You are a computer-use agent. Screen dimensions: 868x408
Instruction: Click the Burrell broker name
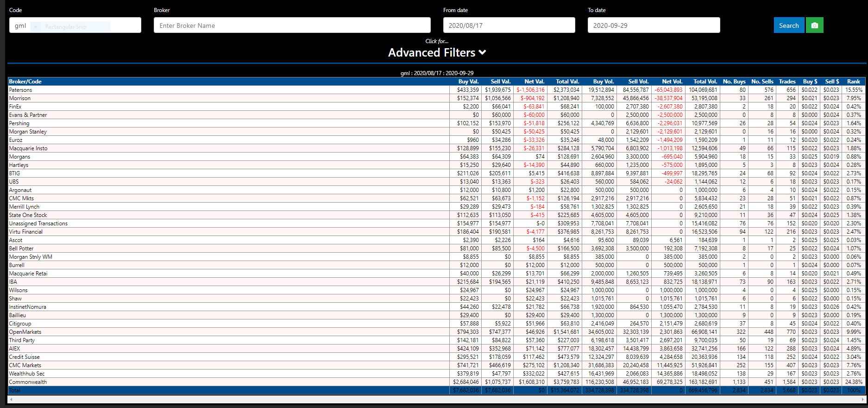tap(17, 265)
